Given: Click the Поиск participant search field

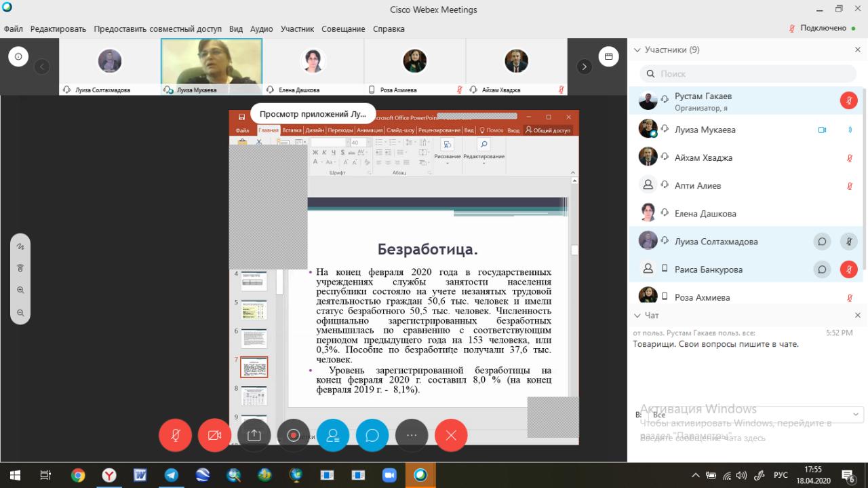Looking at the screenshot, I should tap(748, 73).
